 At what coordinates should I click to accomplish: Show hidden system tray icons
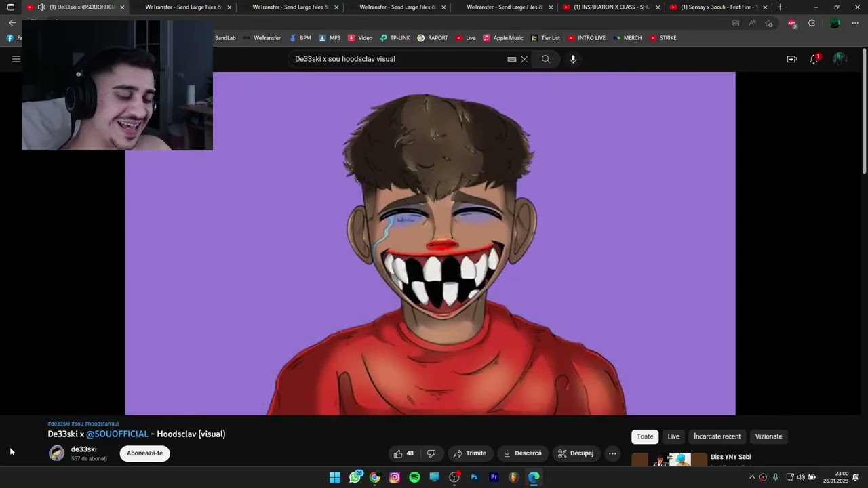point(752,477)
